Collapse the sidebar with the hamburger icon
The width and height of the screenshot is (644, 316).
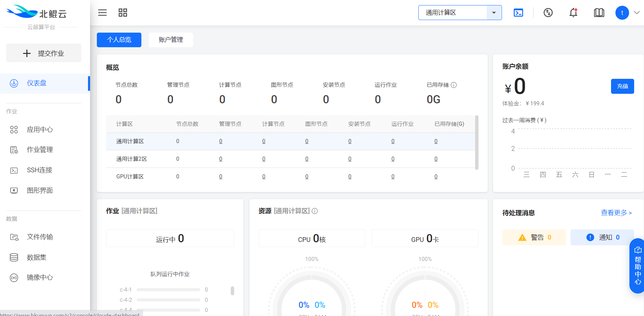coord(102,13)
